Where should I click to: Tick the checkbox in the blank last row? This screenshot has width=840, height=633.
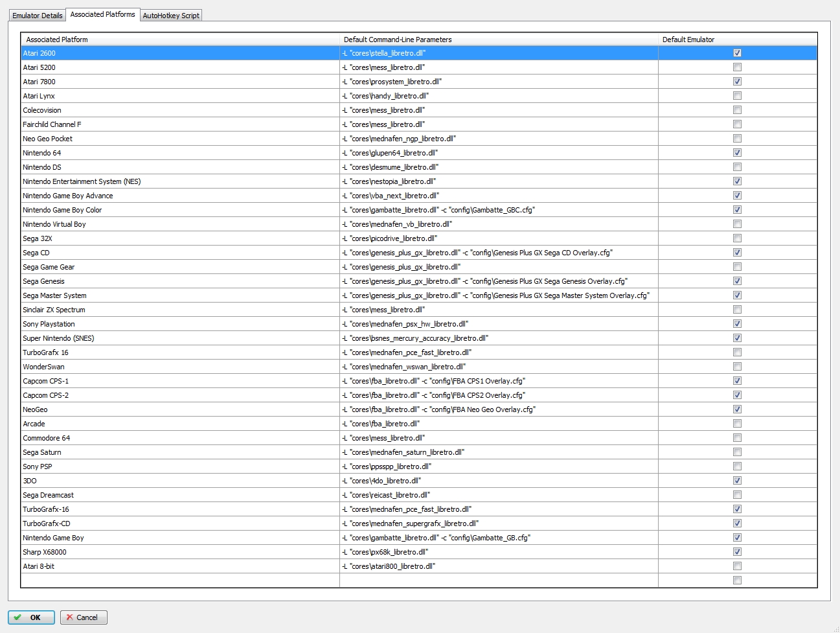click(x=737, y=581)
